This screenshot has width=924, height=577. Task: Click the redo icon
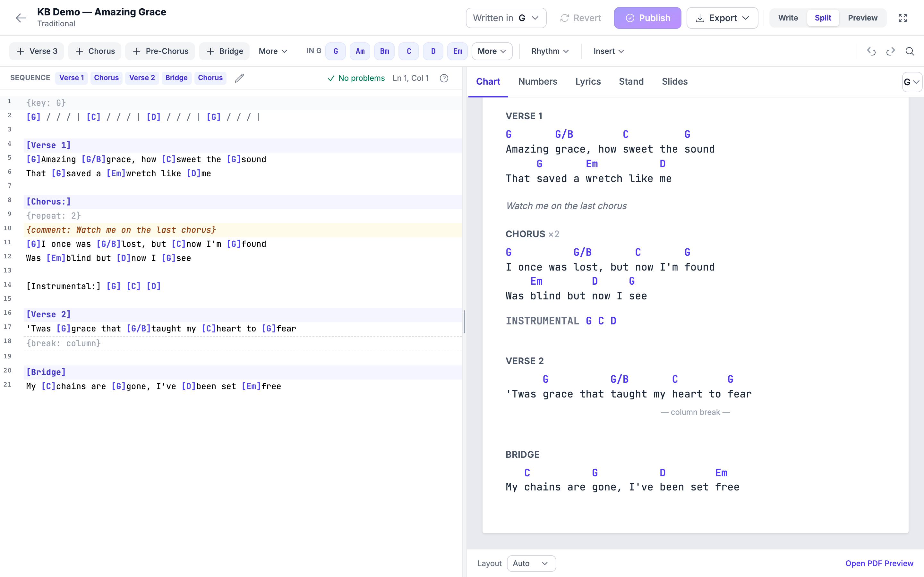(x=890, y=51)
